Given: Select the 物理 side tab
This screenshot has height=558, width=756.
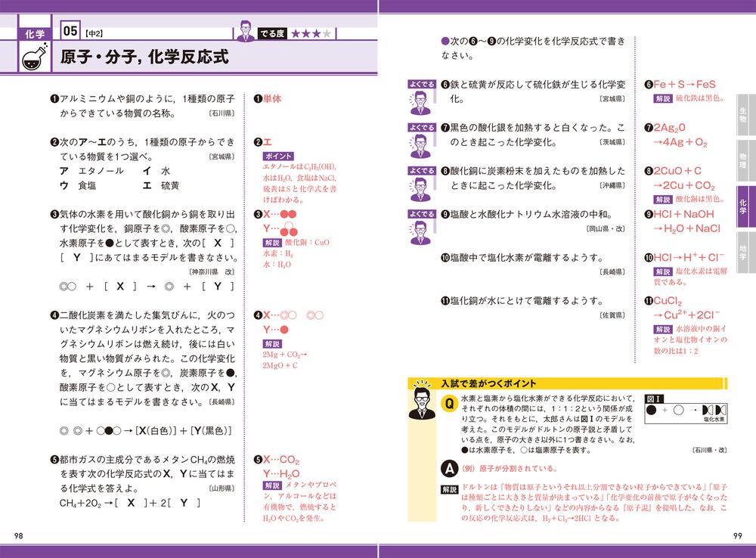Looking at the screenshot, I should tap(743, 161).
